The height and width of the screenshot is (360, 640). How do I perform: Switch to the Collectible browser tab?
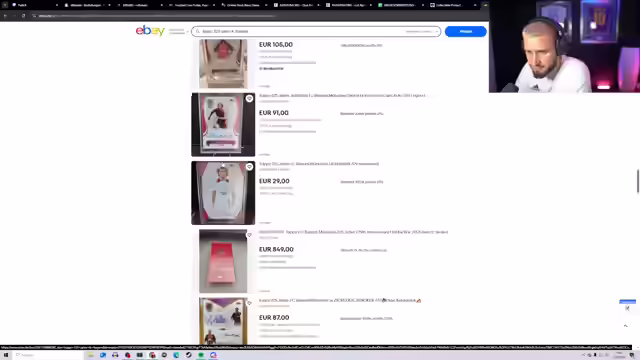453,5
